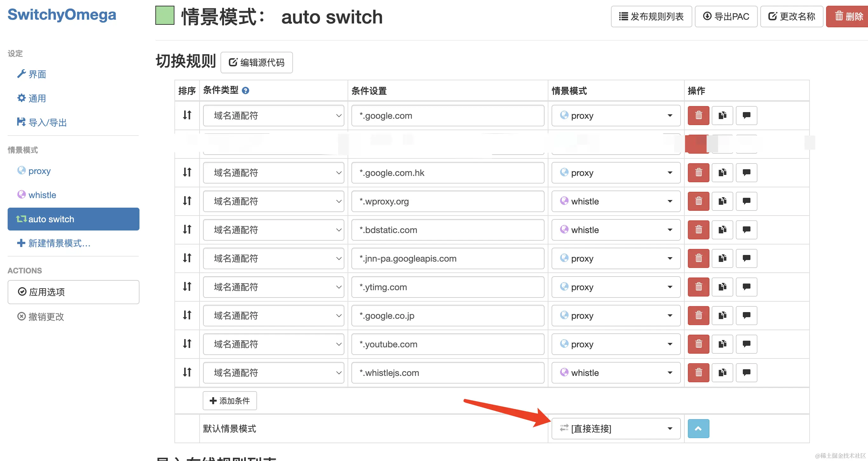This screenshot has width=868, height=461.
Task: Duplicate the *.whistlejs.com rule
Action: pos(722,372)
